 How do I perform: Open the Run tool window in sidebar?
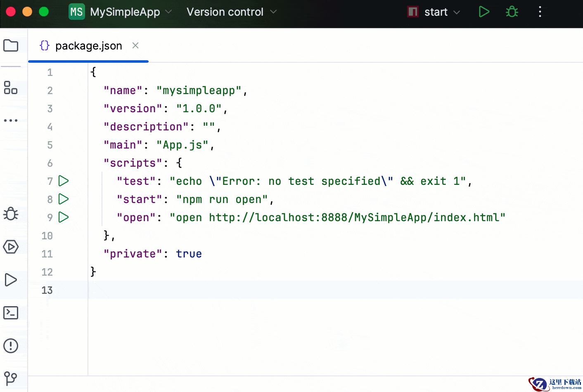tap(11, 280)
